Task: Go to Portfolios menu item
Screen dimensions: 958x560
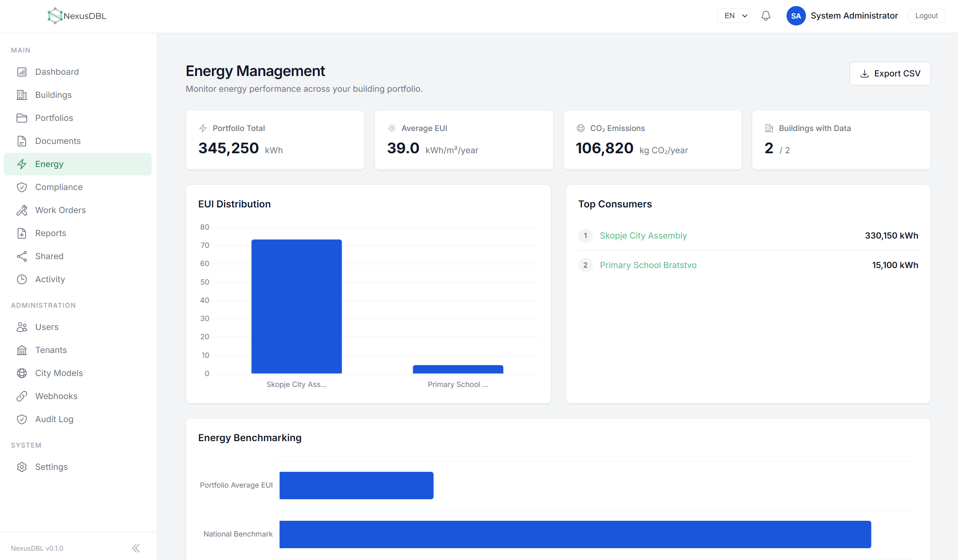Action: tap(78, 118)
